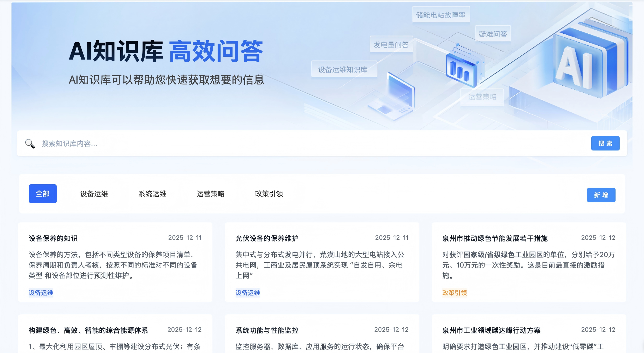Screen dimensions: 644x353
Task: Click the 发电量问答 floating tag
Action: click(391, 45)
